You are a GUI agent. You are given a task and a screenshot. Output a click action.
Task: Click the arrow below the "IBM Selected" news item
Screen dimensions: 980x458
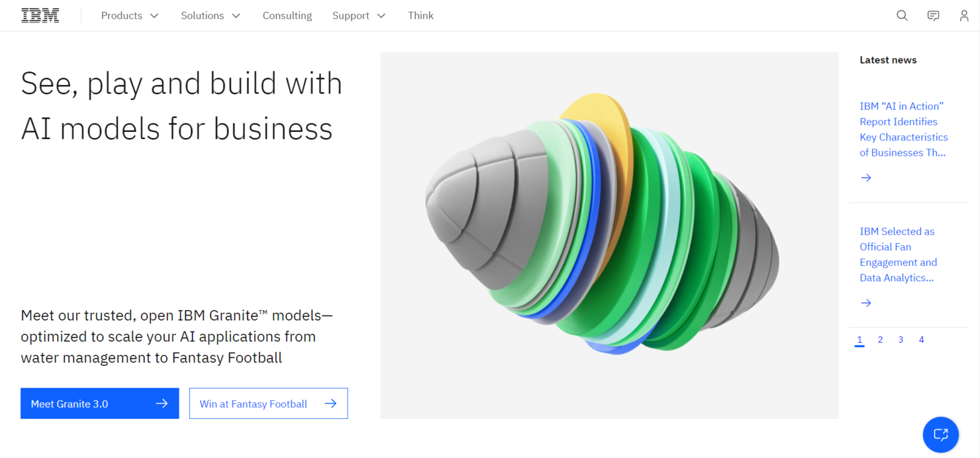(866, 302)
